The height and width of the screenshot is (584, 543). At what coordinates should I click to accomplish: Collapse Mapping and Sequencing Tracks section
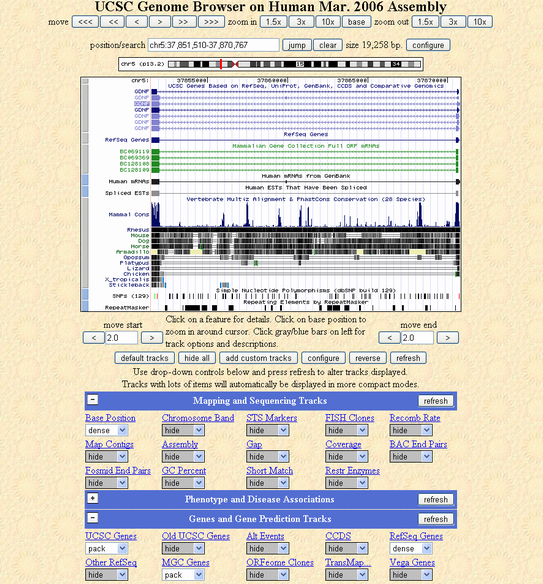coord(93,400)
